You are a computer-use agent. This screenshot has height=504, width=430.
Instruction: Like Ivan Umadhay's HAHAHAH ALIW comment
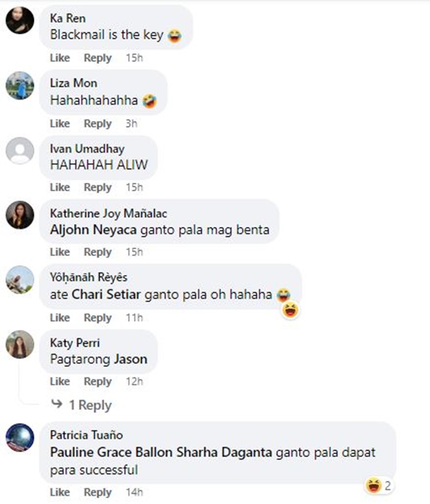[x=60, y=187]
